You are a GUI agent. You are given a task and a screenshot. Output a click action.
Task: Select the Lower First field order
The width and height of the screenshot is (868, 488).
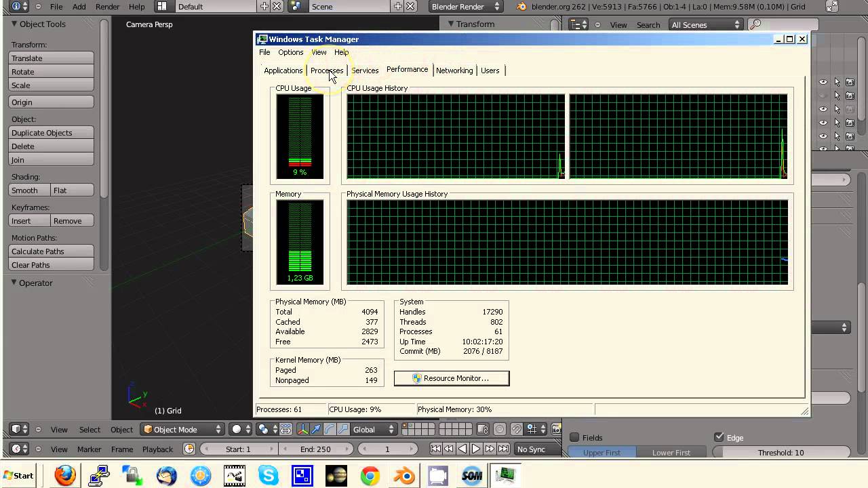coord(671,452)
